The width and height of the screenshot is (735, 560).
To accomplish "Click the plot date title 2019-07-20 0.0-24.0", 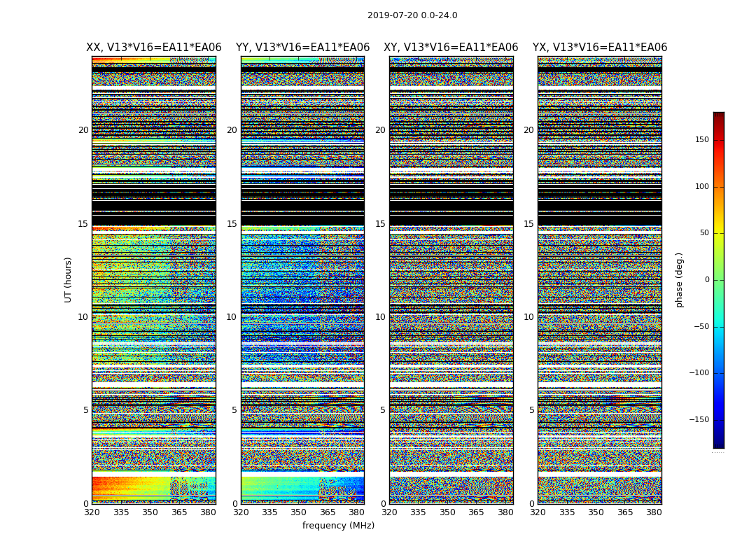I will coord(412,15).
